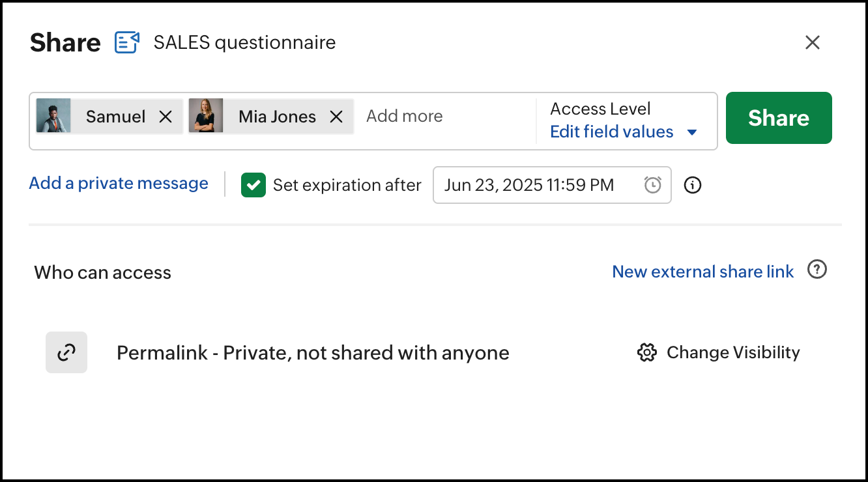The width and height of the screenshot is (868, 482).
Task: Create a New external share link
Action: [x=702, y=272]
